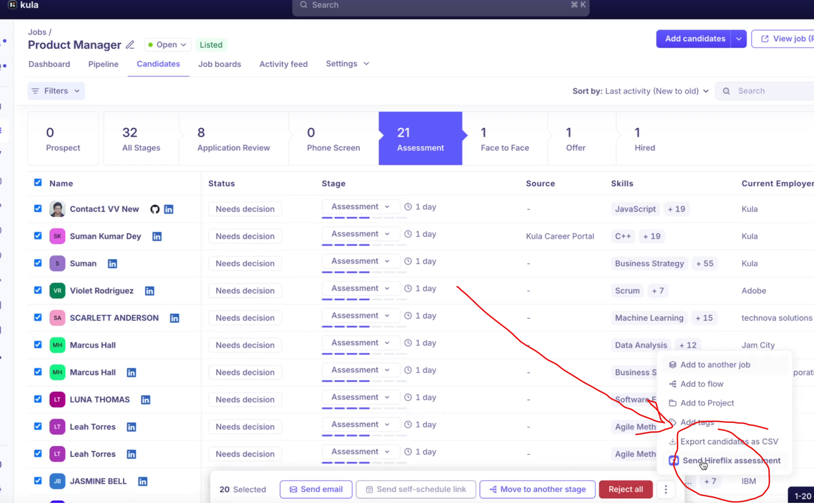Switch to the Pipeline tab

103,64
